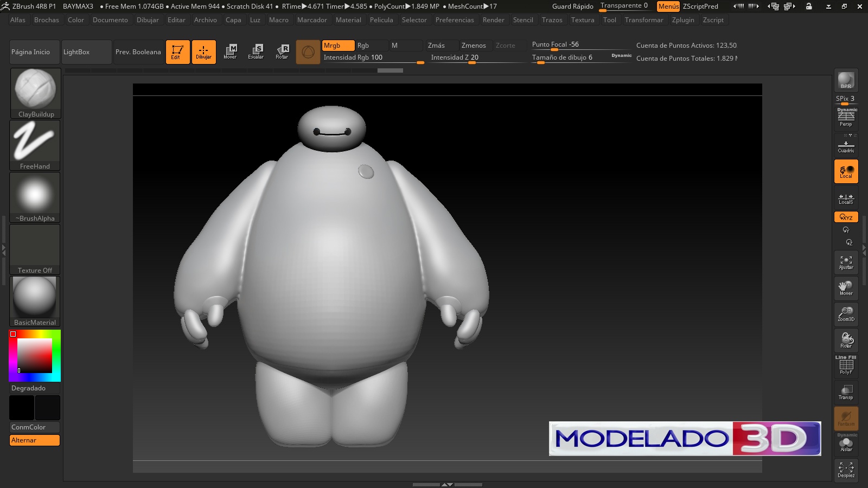The image size is (868, 488).
Task: Open the Tool menu
Action: pos(610,20)
